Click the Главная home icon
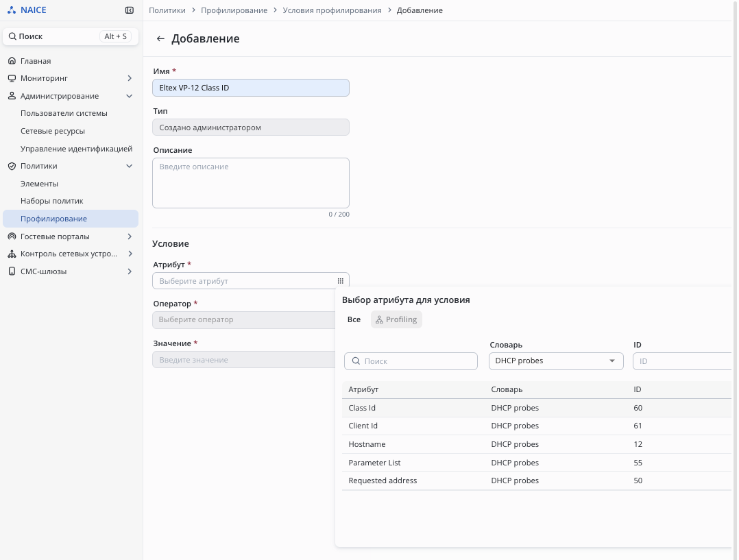This screenshot has height=560, width=739. (12, 61)
